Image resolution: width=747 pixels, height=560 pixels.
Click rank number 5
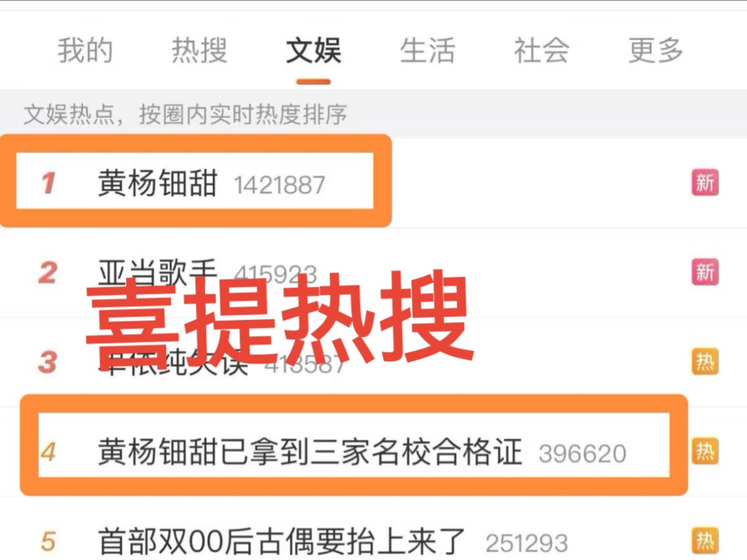[48, 542]
